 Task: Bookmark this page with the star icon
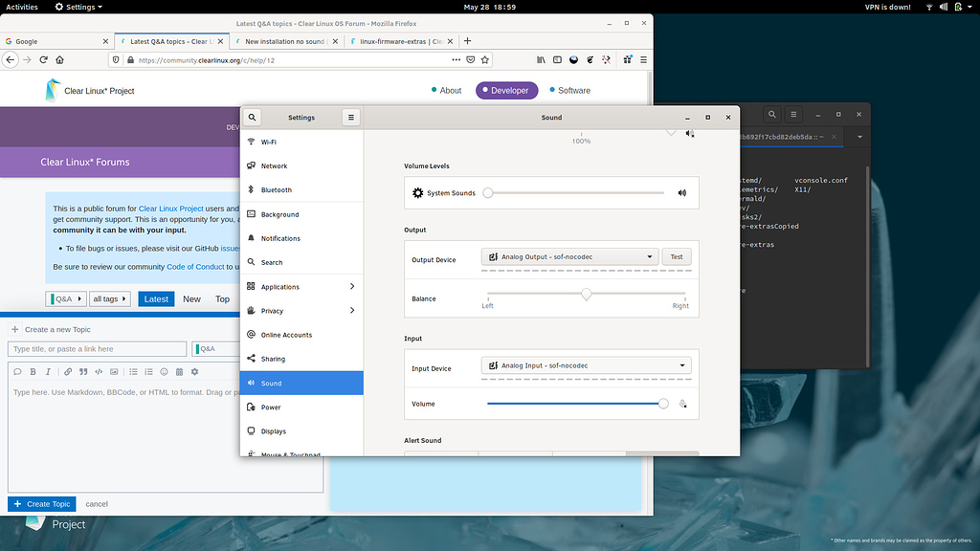pos(485,60)
